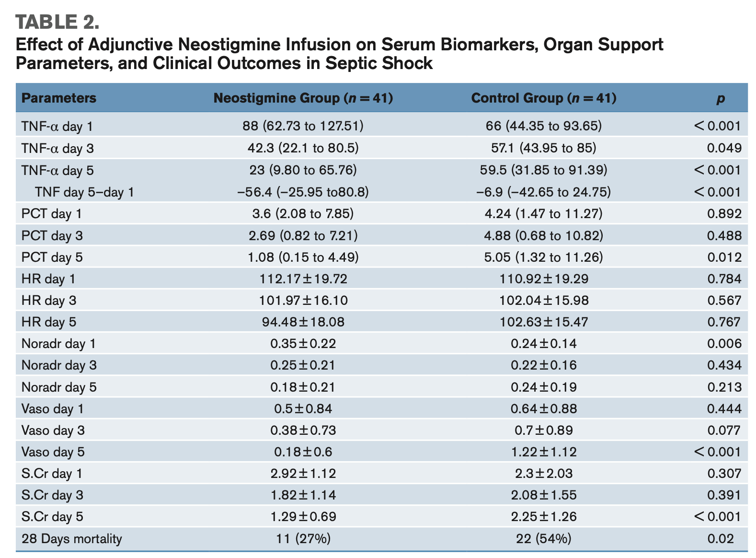Click the TNF day 5–day 1 row label

coord(84,192)
